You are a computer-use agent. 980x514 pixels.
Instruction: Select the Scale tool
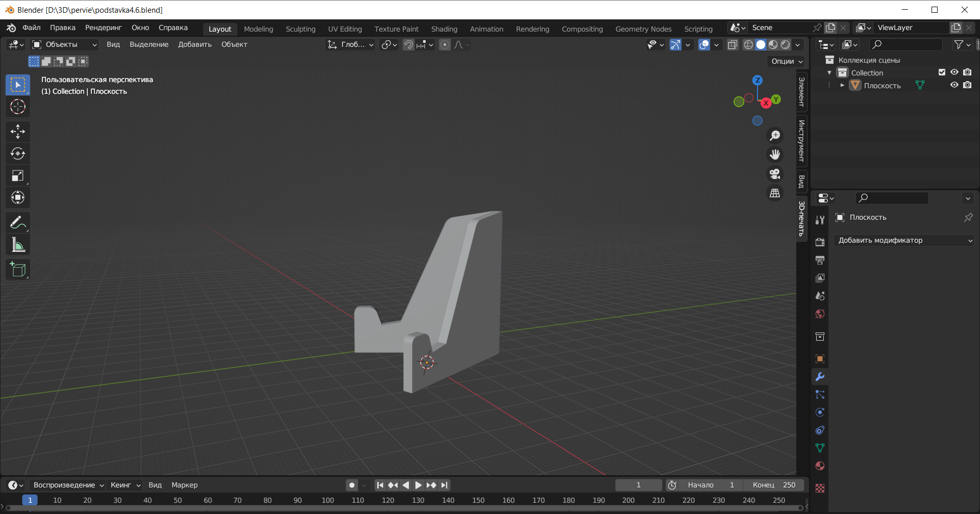point(18,176)
